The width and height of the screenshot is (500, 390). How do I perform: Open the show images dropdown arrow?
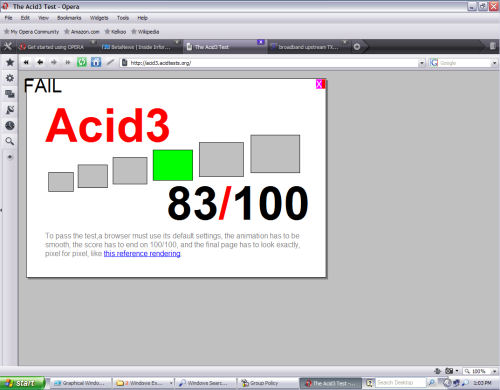tap(457, 371)
